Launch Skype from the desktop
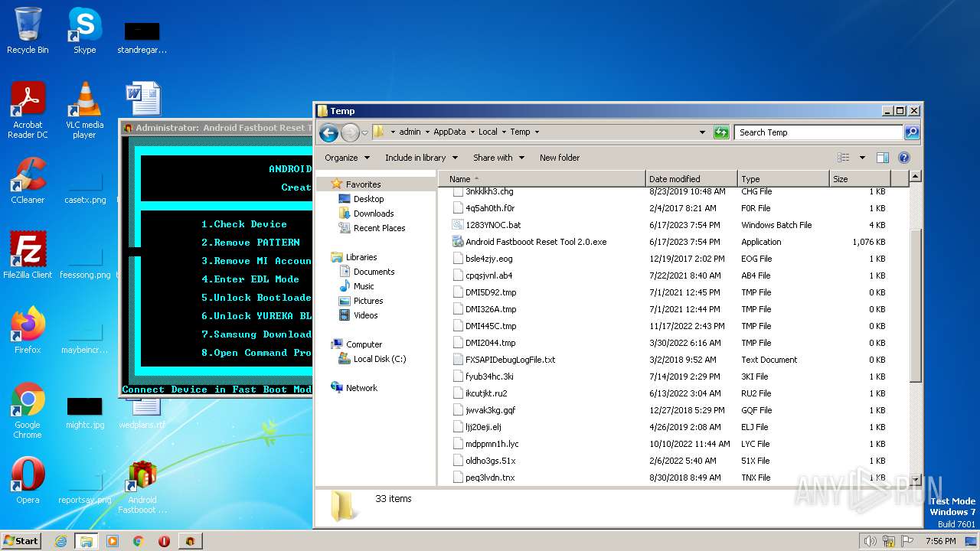The width and height of the screenshot is (980, 551). click(84, 31)
